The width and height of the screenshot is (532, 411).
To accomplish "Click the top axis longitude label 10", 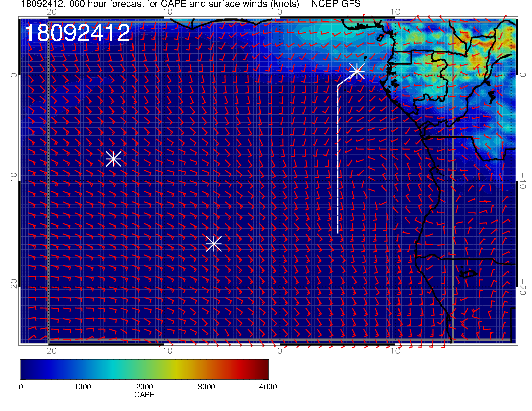I will tap(395, 12).
